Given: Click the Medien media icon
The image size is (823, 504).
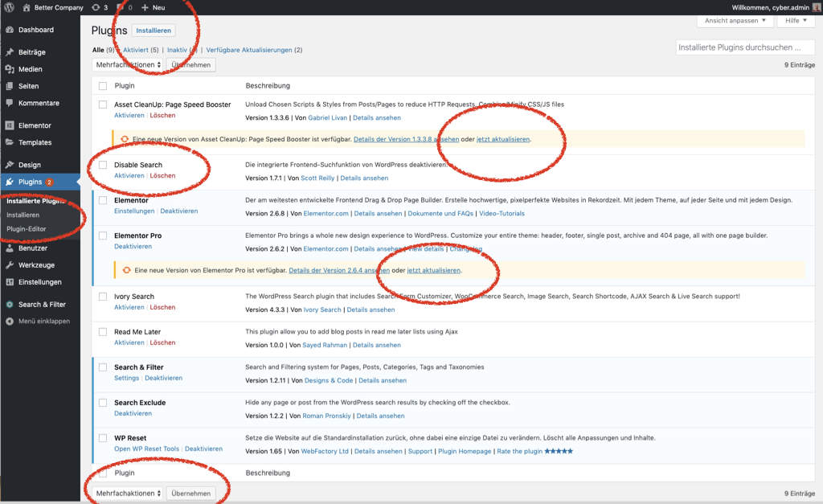Looking at the screenshot, I should pyautogui.click(x=10, y=69).
